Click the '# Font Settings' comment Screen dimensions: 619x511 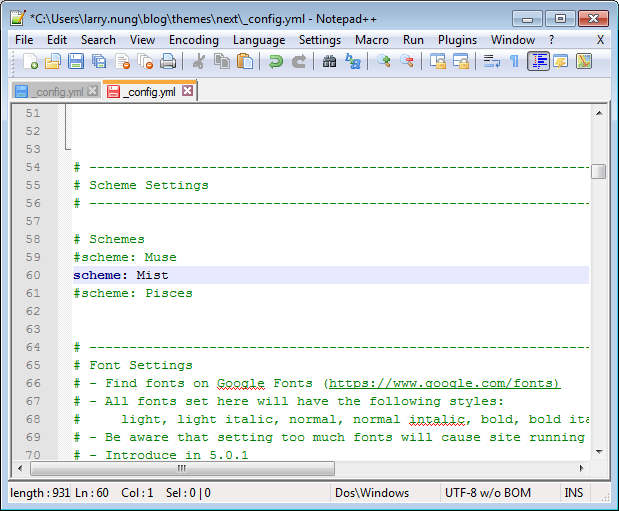point(133,365)
